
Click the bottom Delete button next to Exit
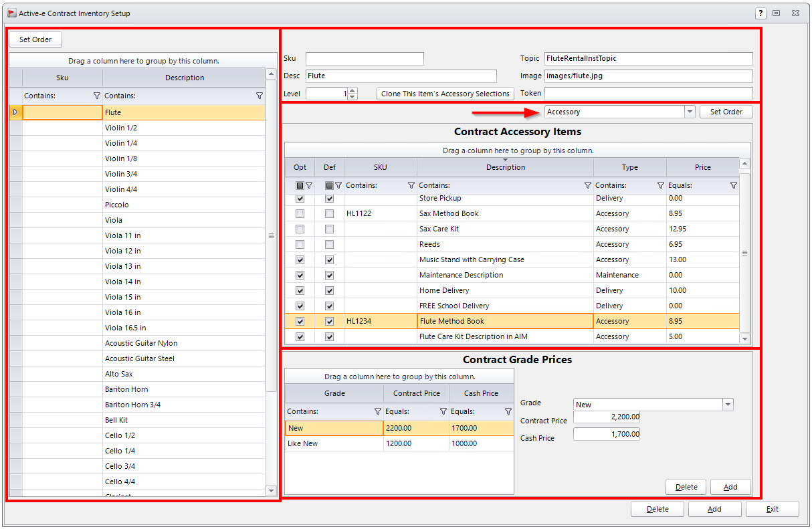click(657, 509)
